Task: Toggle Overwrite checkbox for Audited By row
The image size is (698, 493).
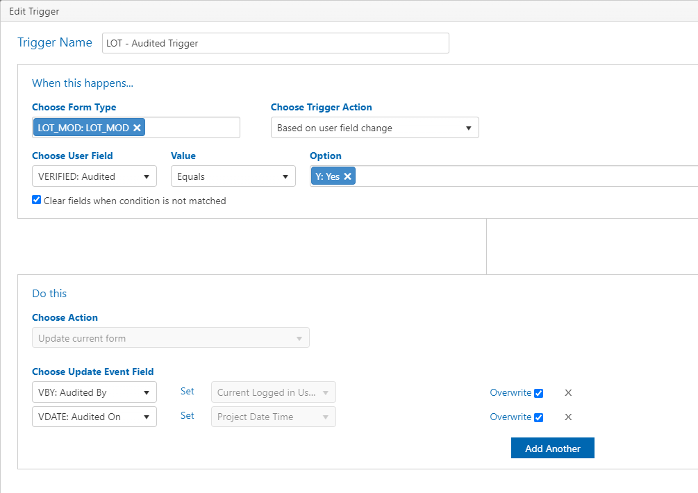Action: click(539, 393)
